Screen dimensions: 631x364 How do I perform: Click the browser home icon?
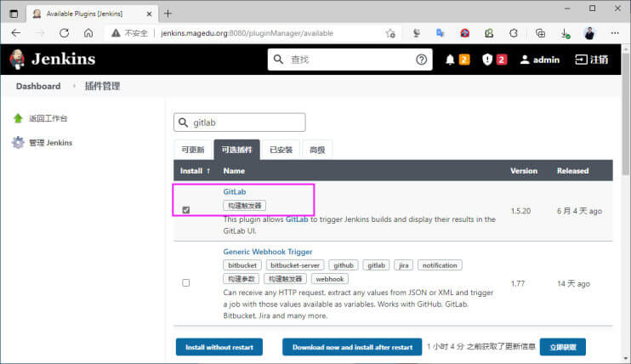pyautogui.click(x=88, y=33)
